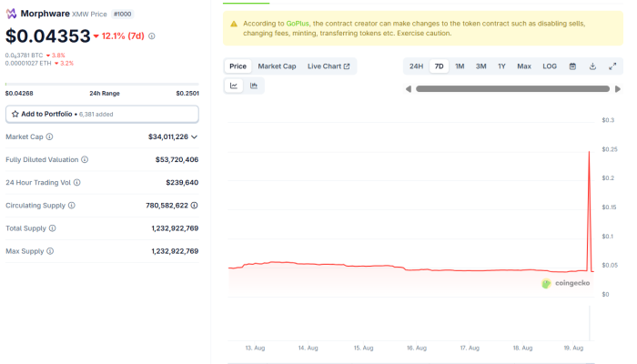Select the 1Y time range
Image resolution: width=637 pixels, height=364 pixels.
click(x=501, y=66)
